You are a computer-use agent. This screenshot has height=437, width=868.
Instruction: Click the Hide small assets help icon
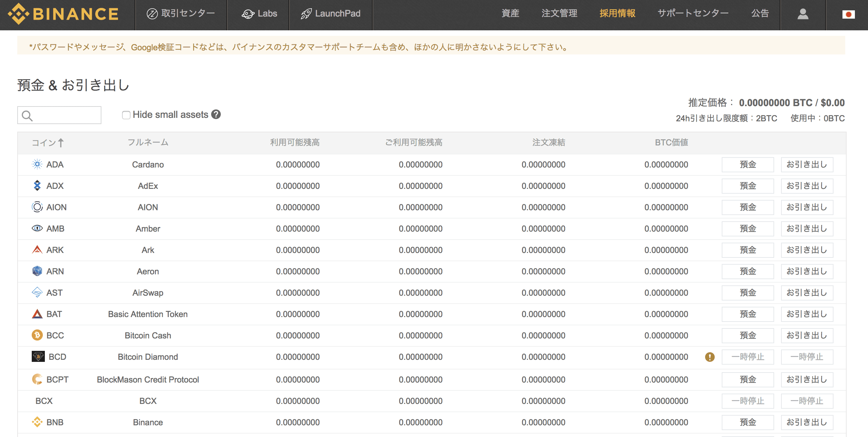pos(216,114)
